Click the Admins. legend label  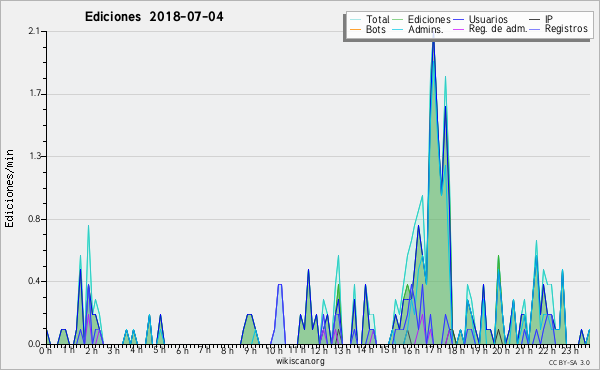[426, 29]
